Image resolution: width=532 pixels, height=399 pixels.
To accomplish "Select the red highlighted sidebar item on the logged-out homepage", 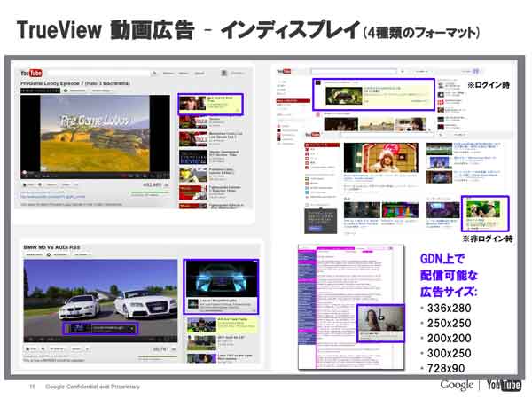I will coord(322,145).
